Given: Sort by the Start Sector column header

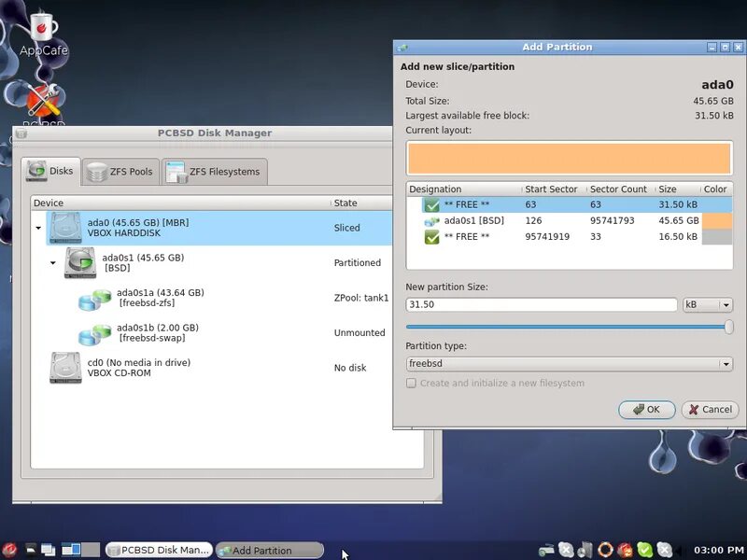Looking at the screenshot, I should 554,189.
